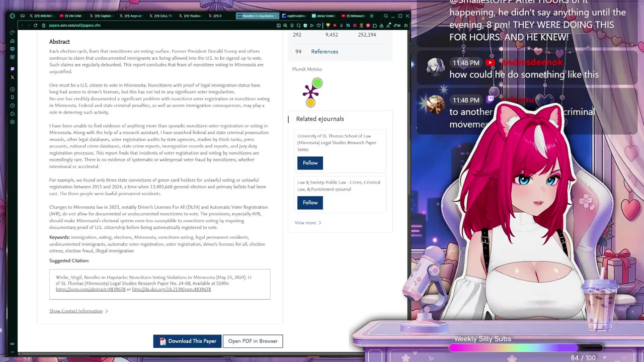Switch to the (1) Minnesota YouTube tab

(354, 16)
